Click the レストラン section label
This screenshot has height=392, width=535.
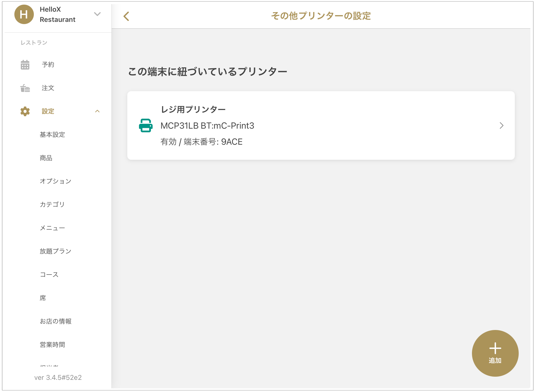[x=34, y=43]
